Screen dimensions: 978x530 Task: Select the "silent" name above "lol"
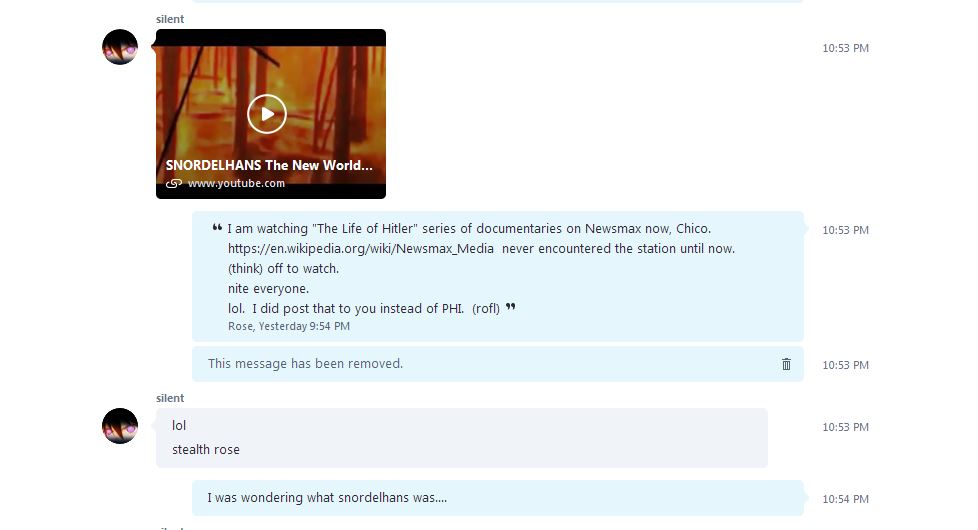[170, 398]
